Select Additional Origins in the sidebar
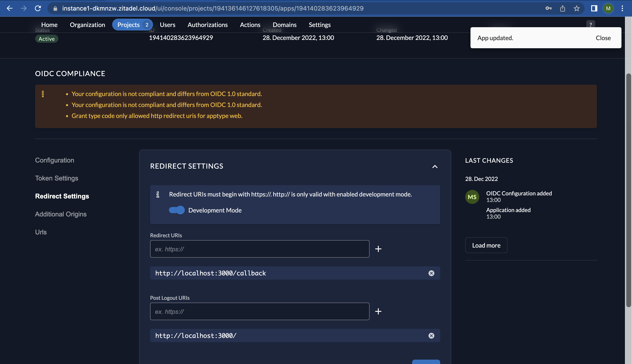This screenshot has width=632, height=364. coord(61,214)
